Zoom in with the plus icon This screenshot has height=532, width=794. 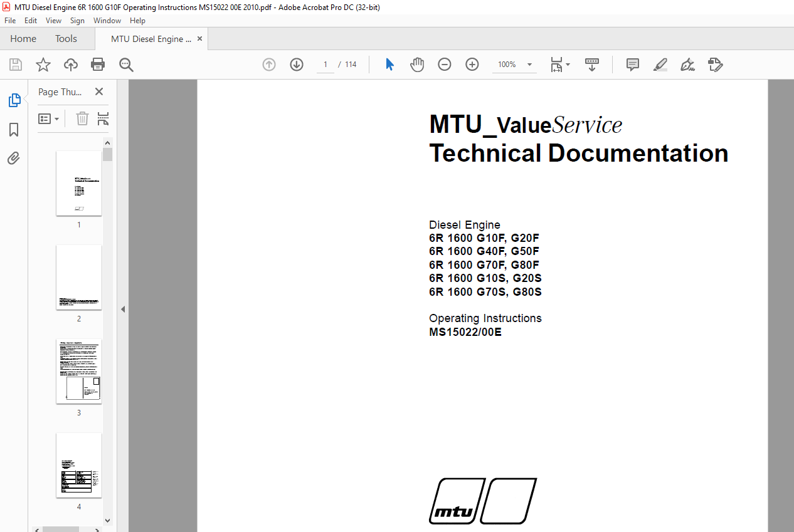click(x=472, y=65)
